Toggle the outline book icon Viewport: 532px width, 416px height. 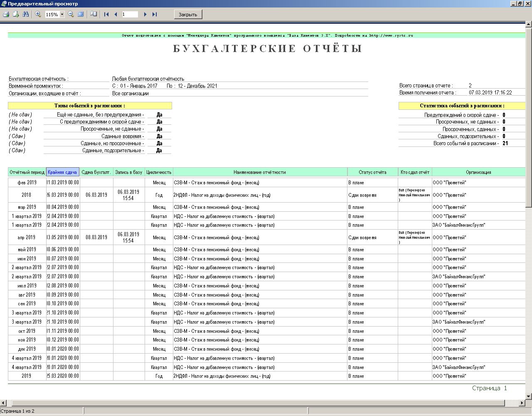[x=94, y=14]
